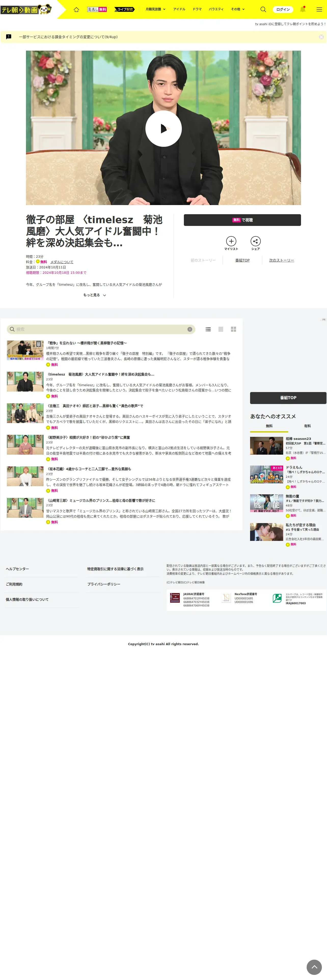The image size is (327, 980).
Task: Open the timelesz 菊池風磨 episode title in list
Action: tap(100, 375)
